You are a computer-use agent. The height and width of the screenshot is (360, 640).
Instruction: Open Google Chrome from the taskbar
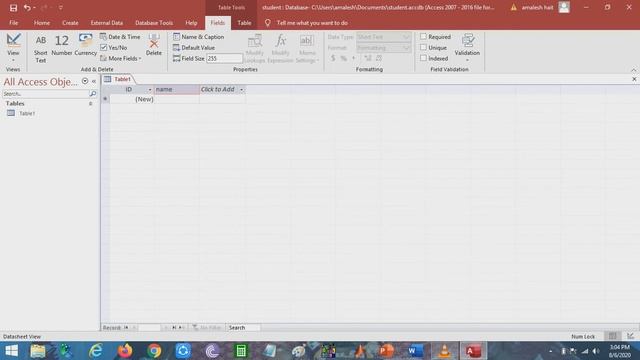154,351
